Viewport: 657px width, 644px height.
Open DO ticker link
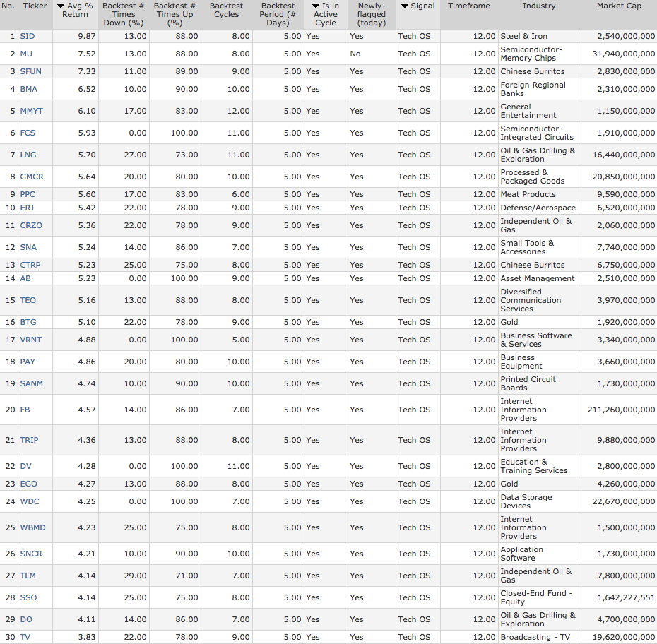(x=26, y=619)
